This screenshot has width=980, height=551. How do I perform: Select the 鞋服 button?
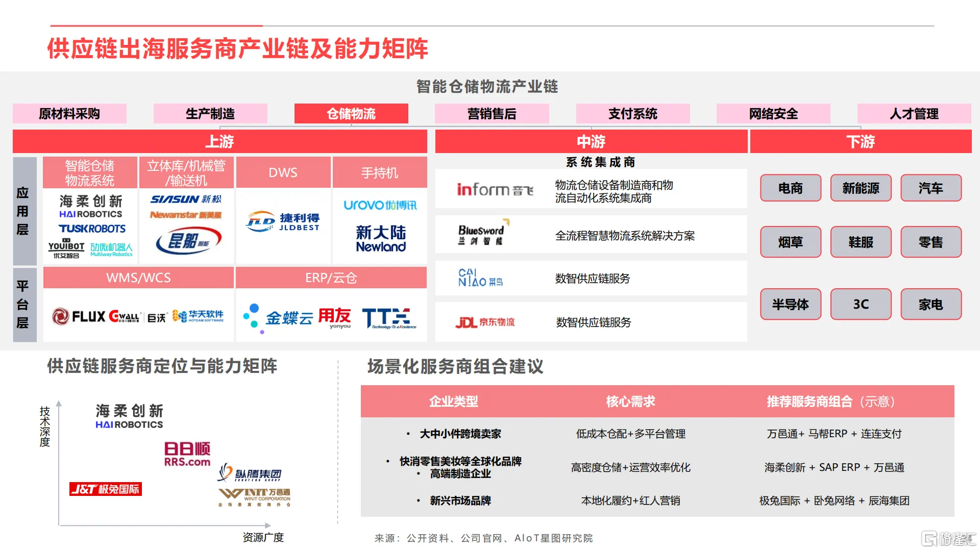tap(861, 242)
